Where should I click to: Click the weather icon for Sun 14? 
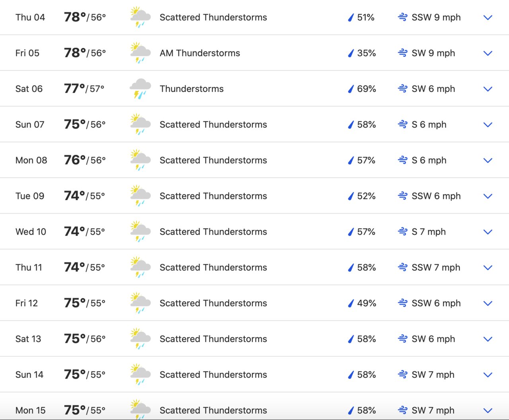tap(140, 374)
